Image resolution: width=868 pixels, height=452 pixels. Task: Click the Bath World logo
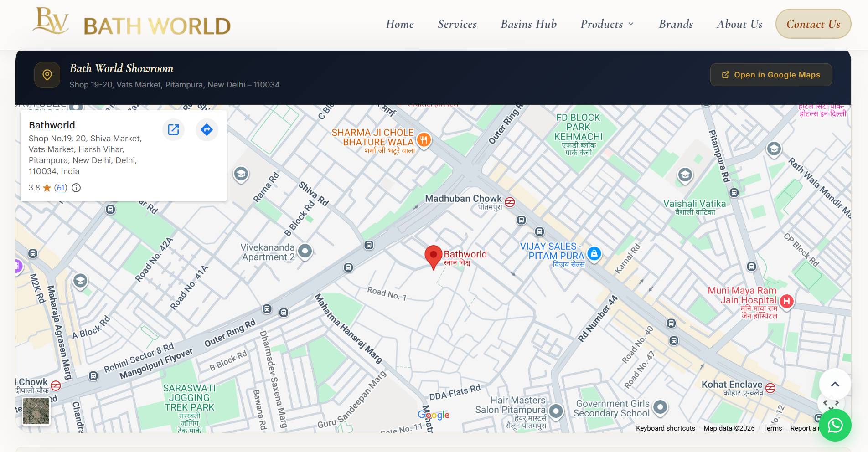132,23
